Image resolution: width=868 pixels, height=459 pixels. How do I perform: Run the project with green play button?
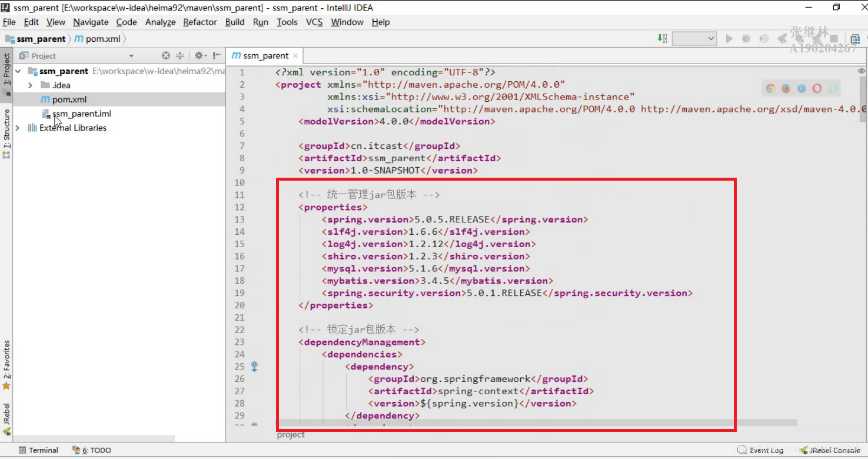(x=729, y=38)
